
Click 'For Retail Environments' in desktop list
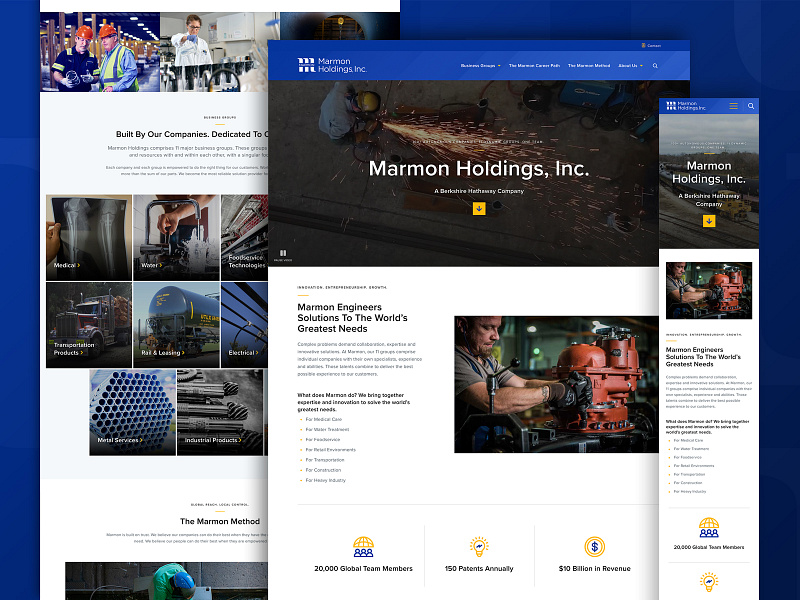331,450
